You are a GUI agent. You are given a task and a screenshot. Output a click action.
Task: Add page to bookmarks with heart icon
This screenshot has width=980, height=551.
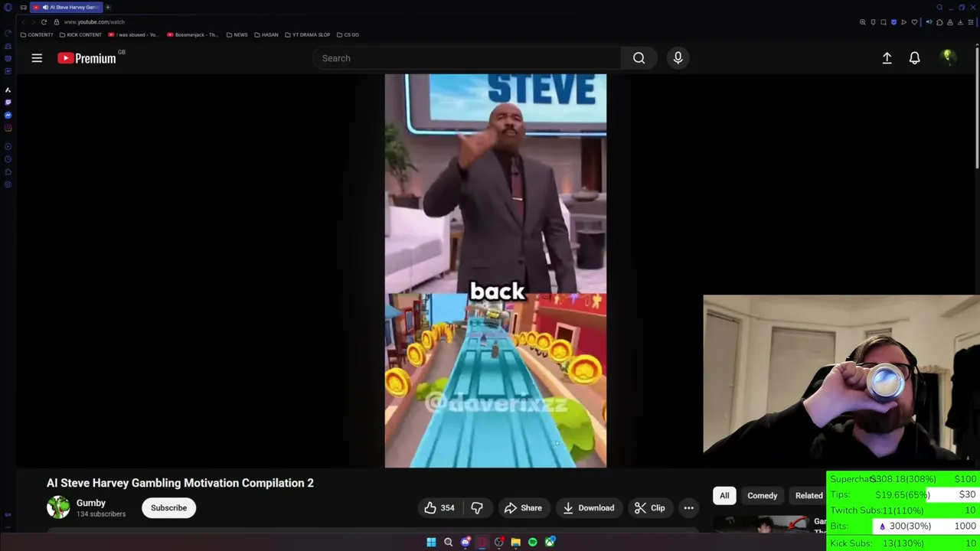[x=914, y=22]
